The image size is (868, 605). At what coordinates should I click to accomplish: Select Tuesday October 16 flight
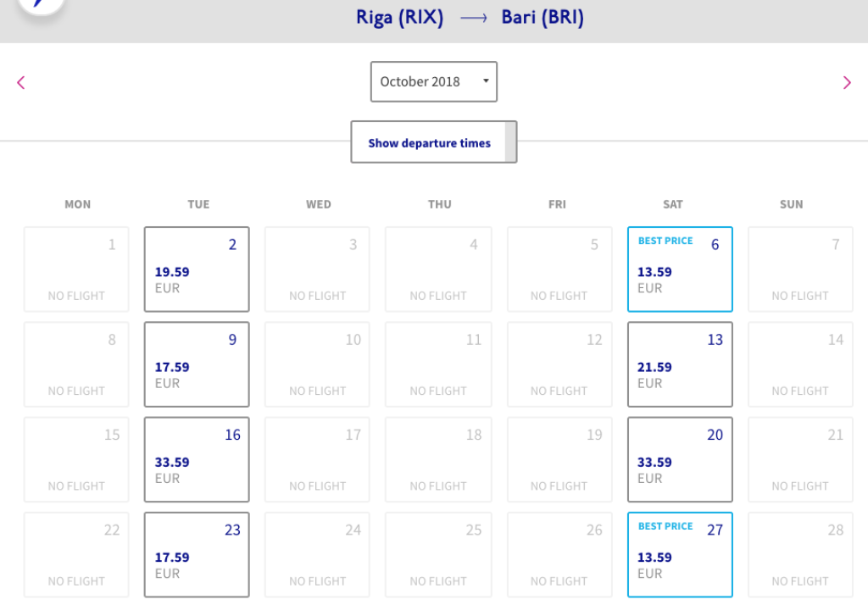197,459
